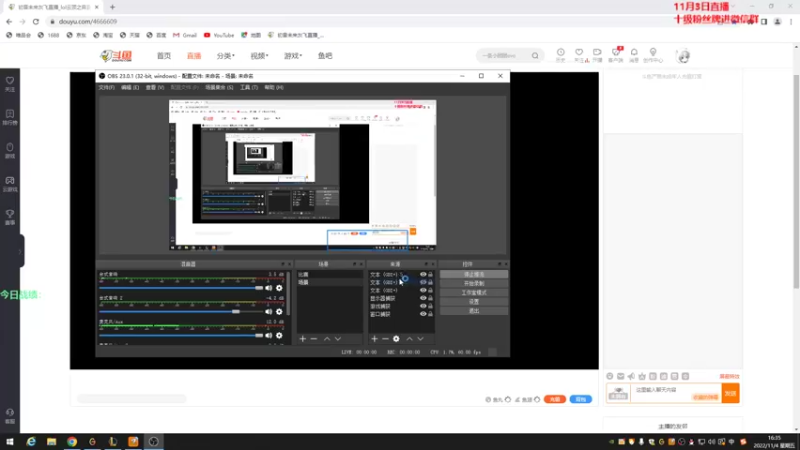Move selected scene up

pyautogui.click(x=327, y=339)
